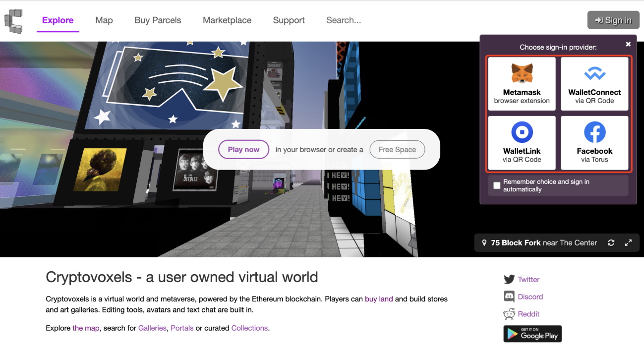Click the 'Cryptovoxels - a user owned virtual world' heading
Image resolution: width=644 pixels, height=357 pixels.
[x=182, y=277]
